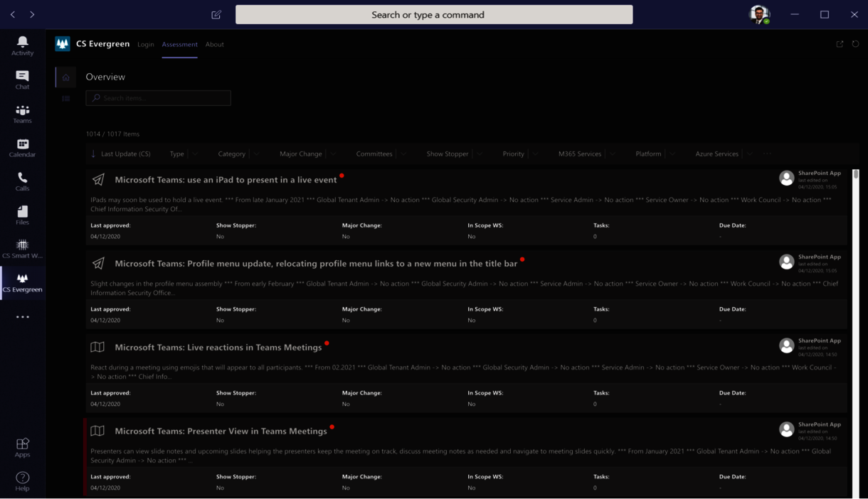This screenshot has width=868, height=499.
Task: Click the Search or type a command box
Action: [x=434, y=14]
